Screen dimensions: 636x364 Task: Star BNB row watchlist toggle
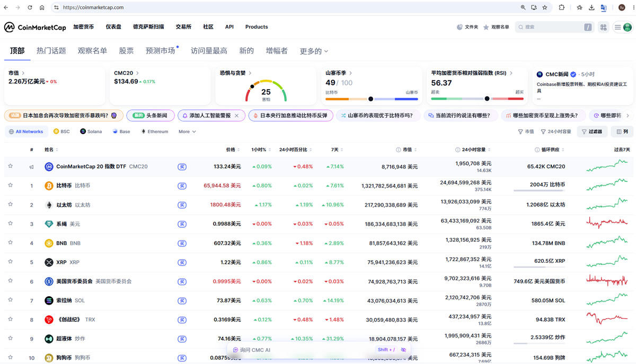[10, 243]
